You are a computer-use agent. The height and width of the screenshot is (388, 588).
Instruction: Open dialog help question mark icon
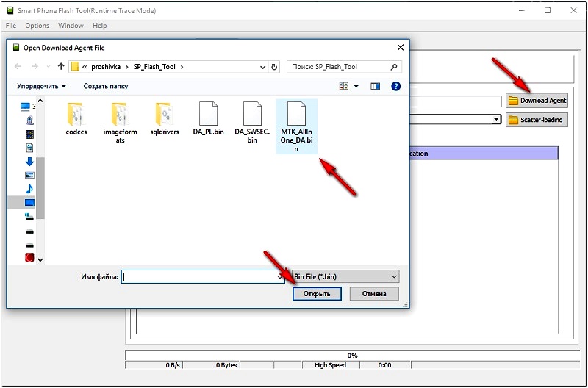[395, 86]
